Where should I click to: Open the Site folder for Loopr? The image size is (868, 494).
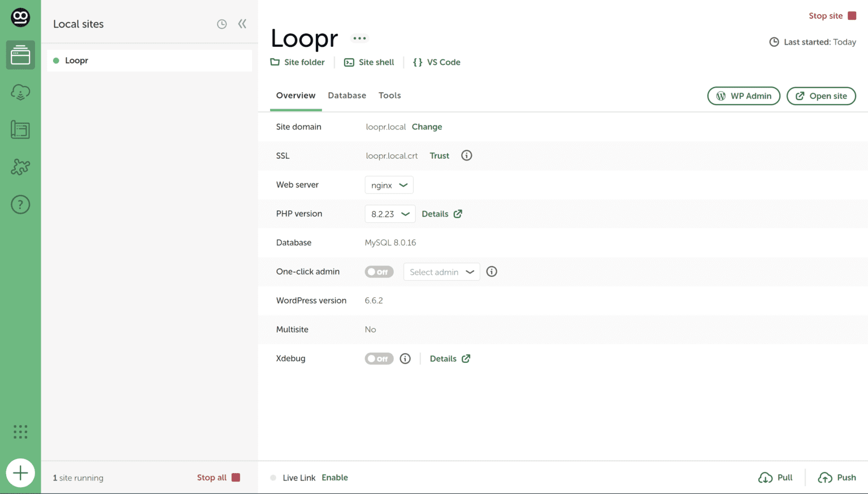pos(298,62)
